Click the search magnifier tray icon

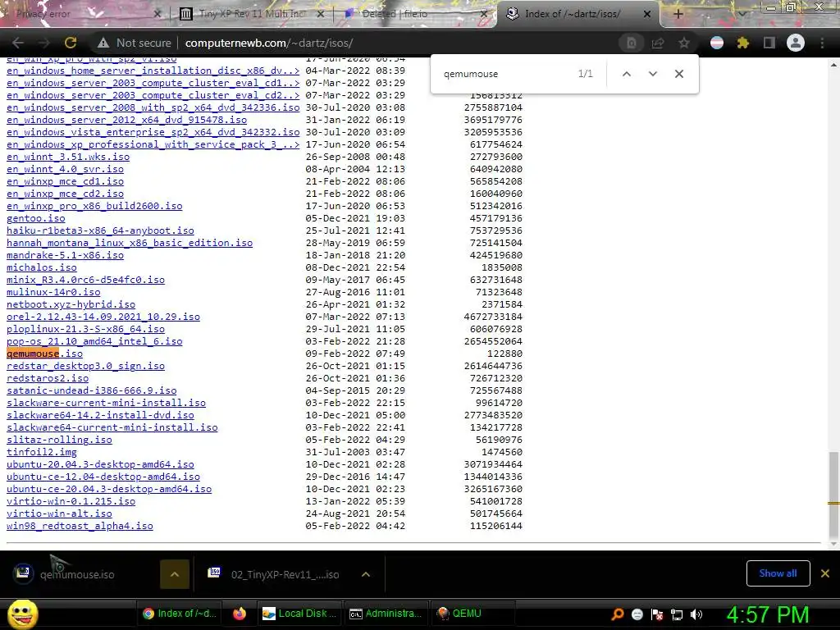point(617,614)
